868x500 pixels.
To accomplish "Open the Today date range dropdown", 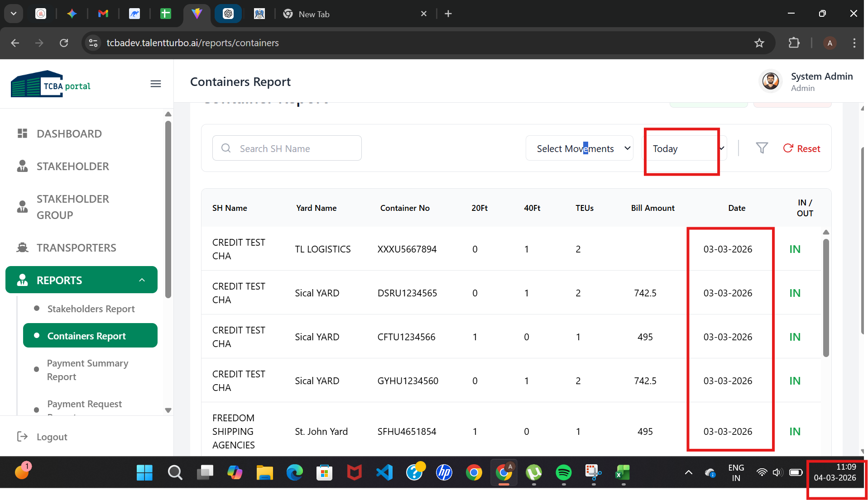I will [x=686, y=148].
